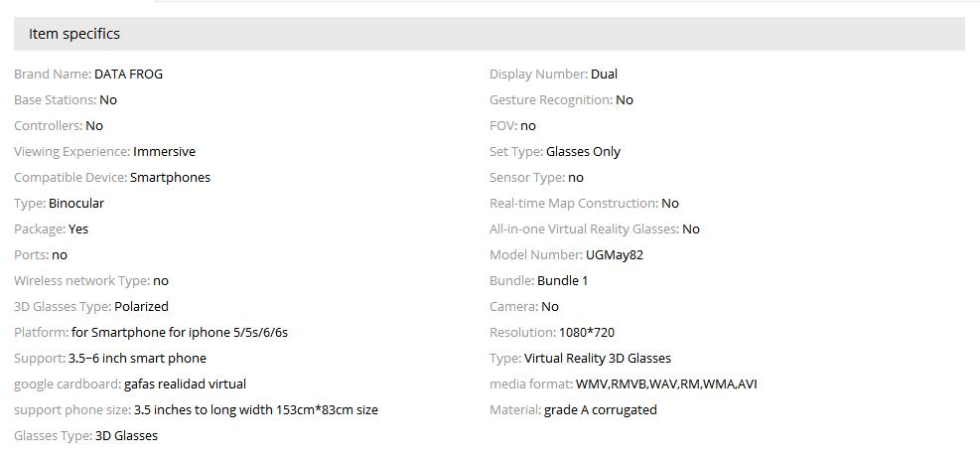This screenshot has width=980, height=461.
Task: Click the Polarized 3D glasses type value
Action: pos(141,306)
